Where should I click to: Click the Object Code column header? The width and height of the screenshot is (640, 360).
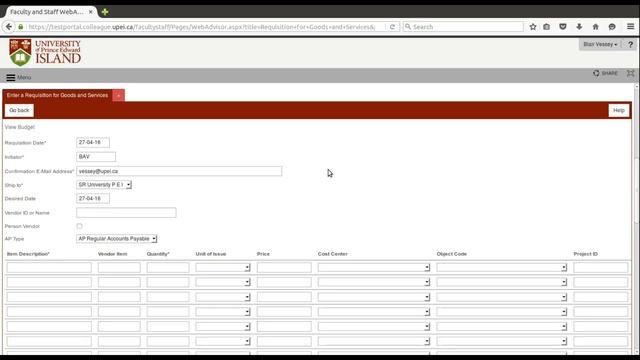pyautogui.click(x=451, y=254)
